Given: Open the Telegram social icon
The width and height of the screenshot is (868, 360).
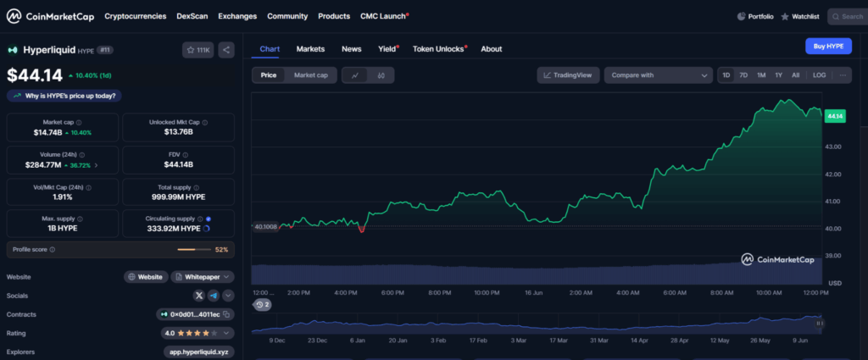Looking at the screenshot, I should (x=214, y=296).
